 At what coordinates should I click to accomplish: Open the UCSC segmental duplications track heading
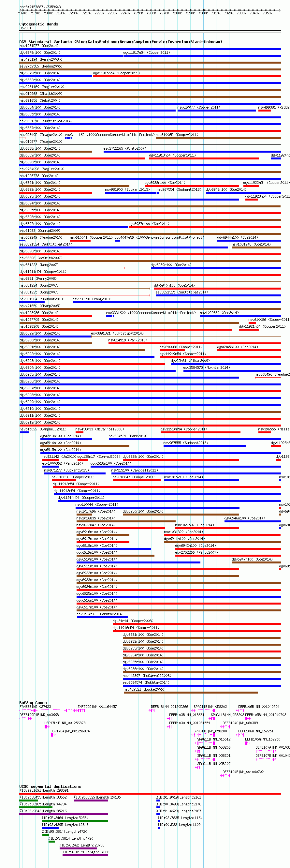[x=50, y=786]
